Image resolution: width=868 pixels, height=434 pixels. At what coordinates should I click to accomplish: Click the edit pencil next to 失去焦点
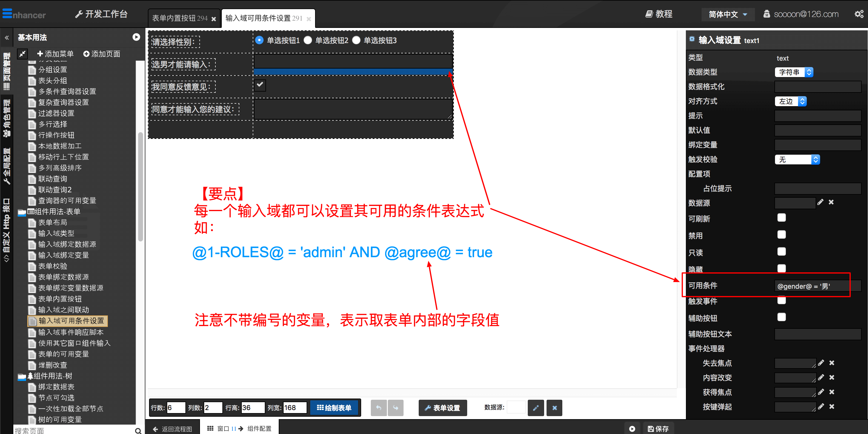(x=821, y=363)
